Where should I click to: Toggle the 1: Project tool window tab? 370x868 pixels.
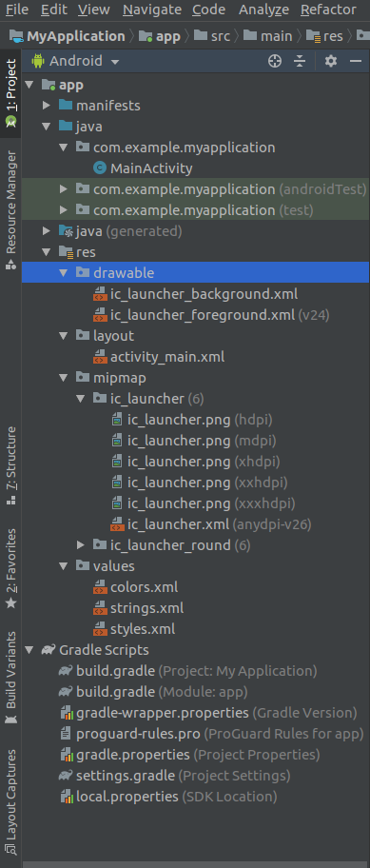click(10, 93)
